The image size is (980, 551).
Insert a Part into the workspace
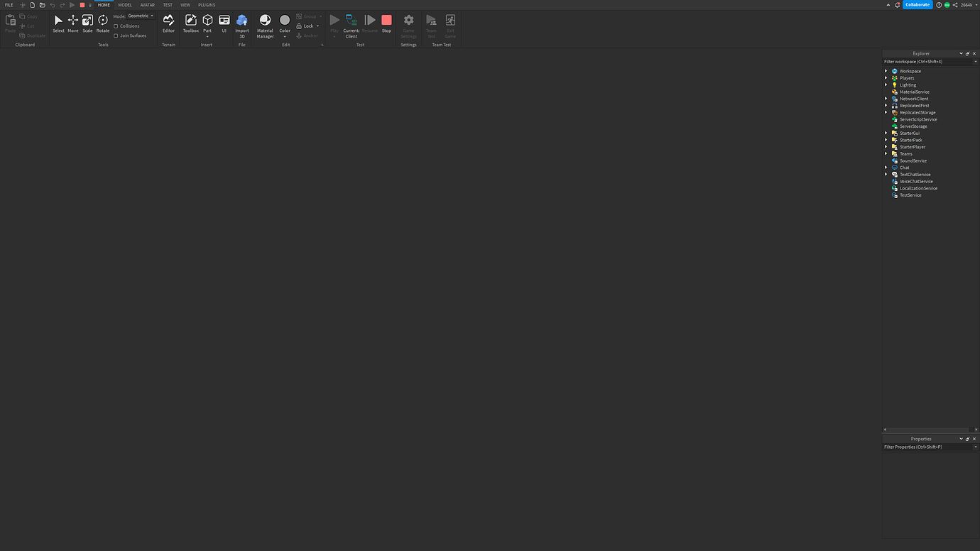[x=207, y=21]
